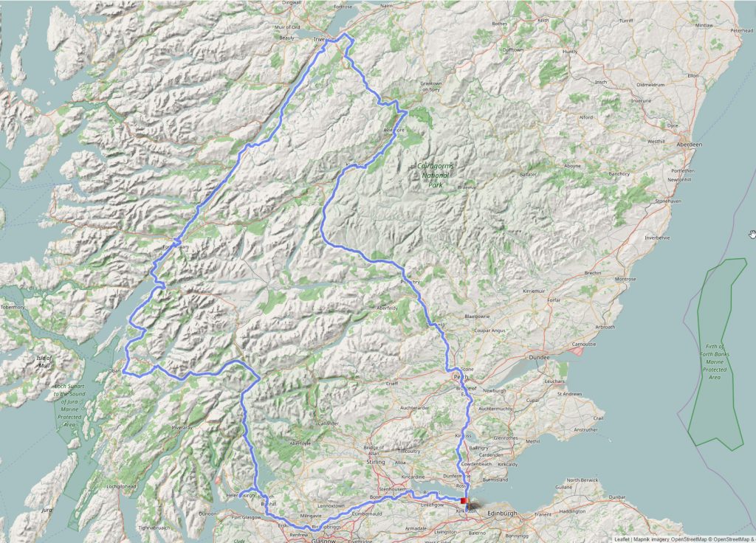This screenshot has width=756, height=543.
Task: Click the red flag route marker
Action: (464, 501)
